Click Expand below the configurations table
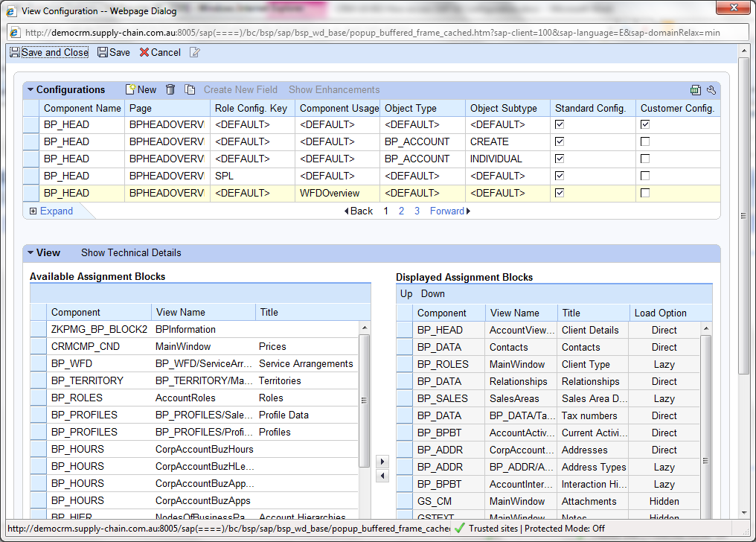 56,211
